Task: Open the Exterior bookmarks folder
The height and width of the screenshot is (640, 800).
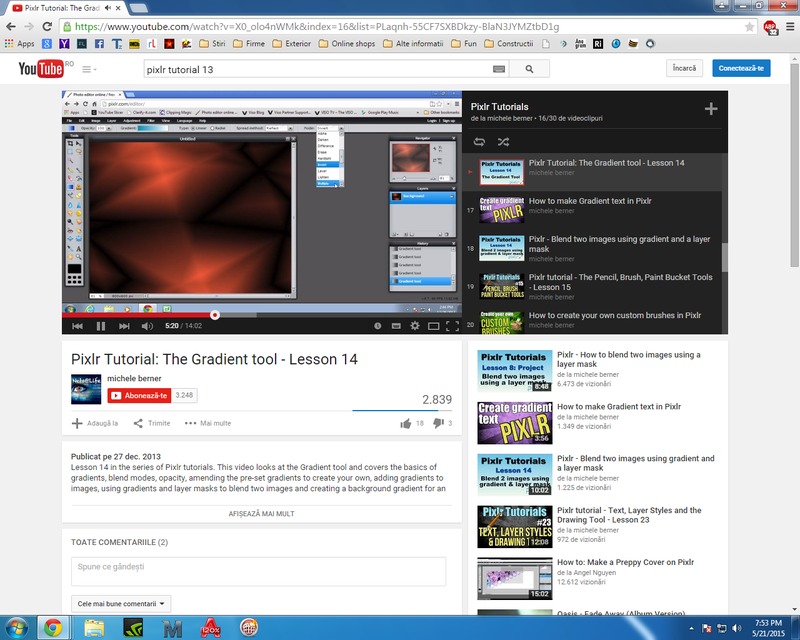Action: tap(291, 44)
